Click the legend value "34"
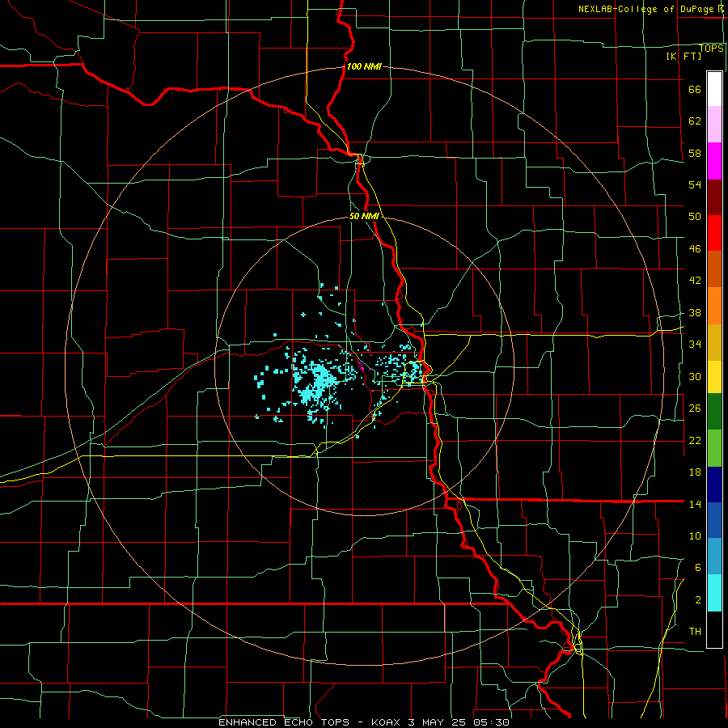Image resolution: width=728 pixels, height=728 pixels. click(695, 345)
